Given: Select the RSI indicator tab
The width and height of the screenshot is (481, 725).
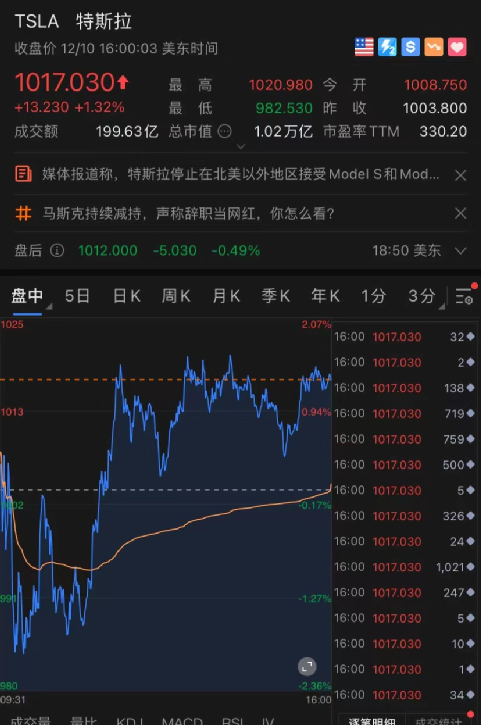Looking at the screenshot, I should (233, 720).
